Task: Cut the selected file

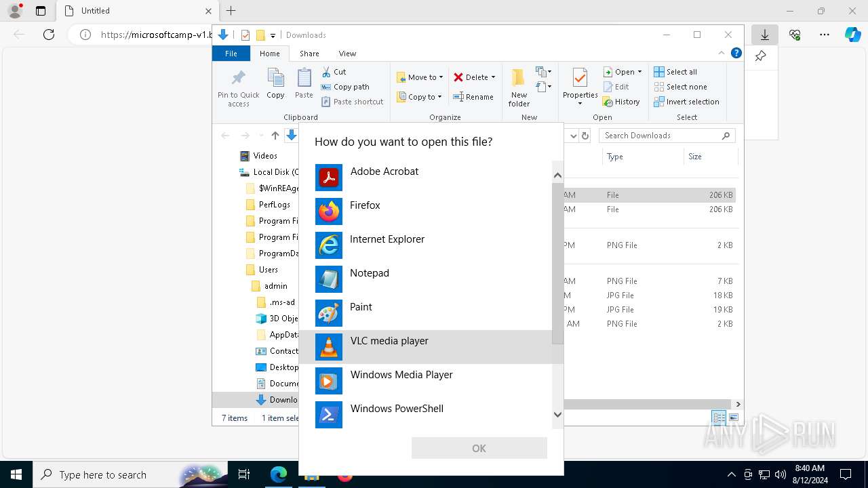Action: pos(334,72)
